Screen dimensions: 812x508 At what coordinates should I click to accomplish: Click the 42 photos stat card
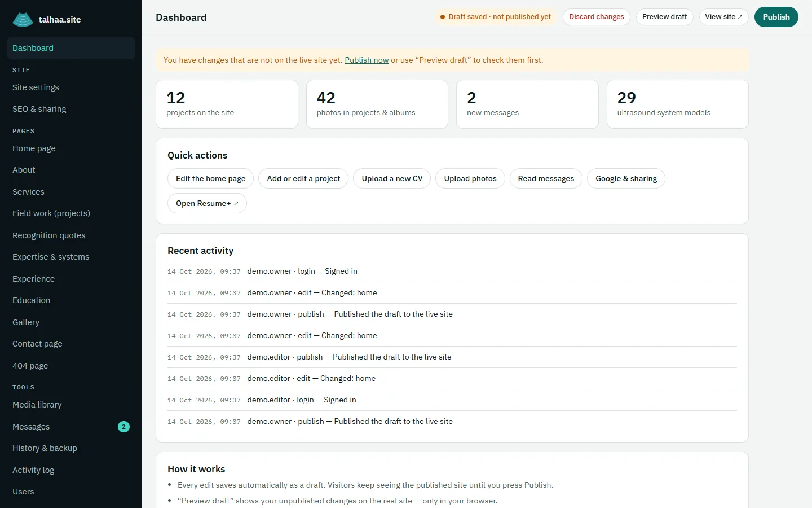tap(377, 104)
